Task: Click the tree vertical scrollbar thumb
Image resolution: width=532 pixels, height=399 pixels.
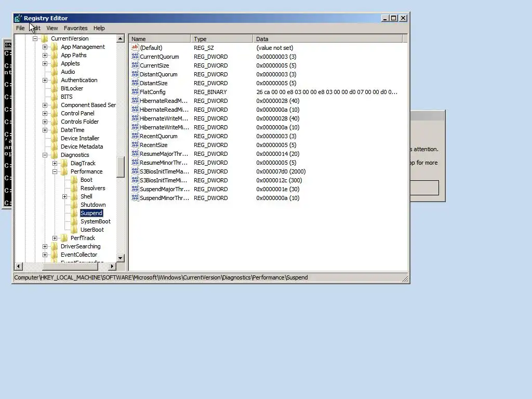Action: click(121, 167)
